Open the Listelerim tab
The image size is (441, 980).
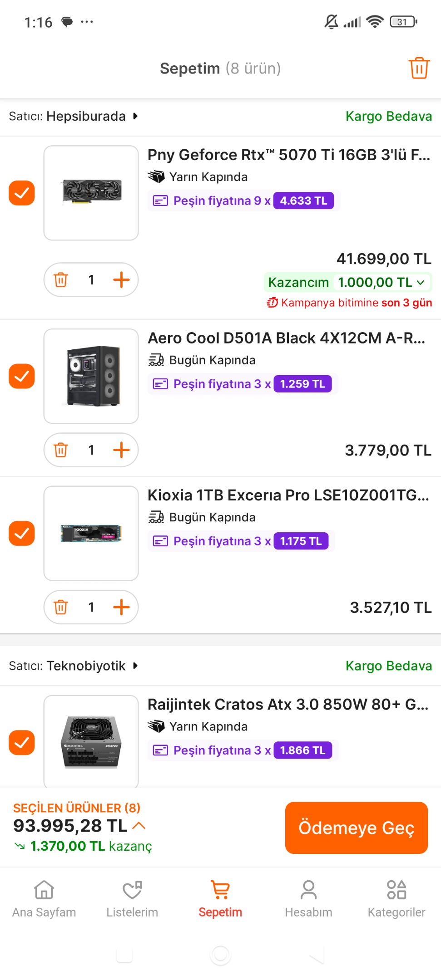click(132, 899)
